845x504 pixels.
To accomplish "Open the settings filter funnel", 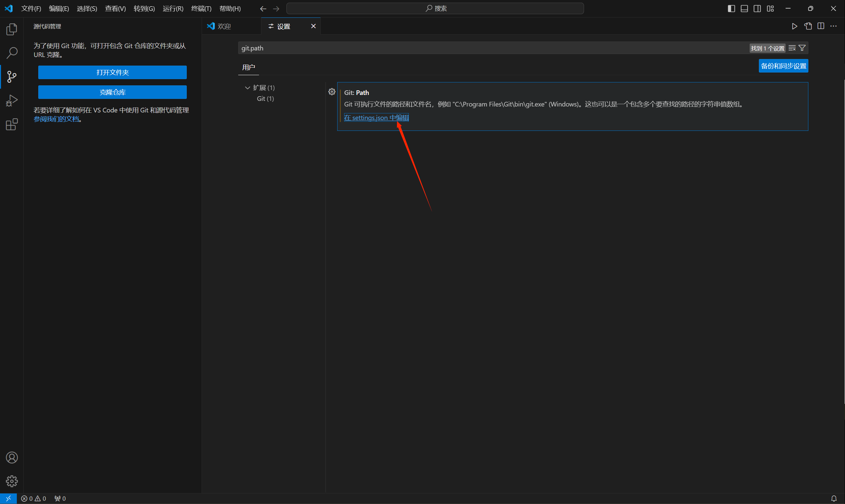I will [x=802, y=48].
